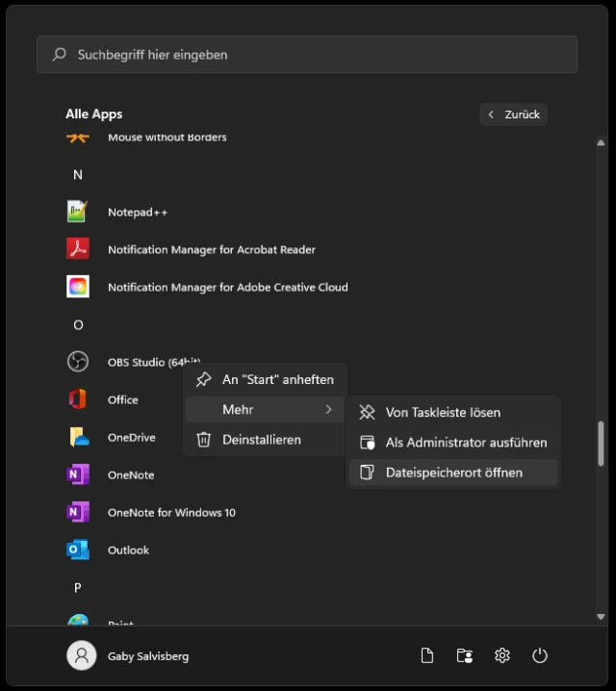
Task: Click the search field Suchbegriff hier eingeben
Action: point(307,55)
